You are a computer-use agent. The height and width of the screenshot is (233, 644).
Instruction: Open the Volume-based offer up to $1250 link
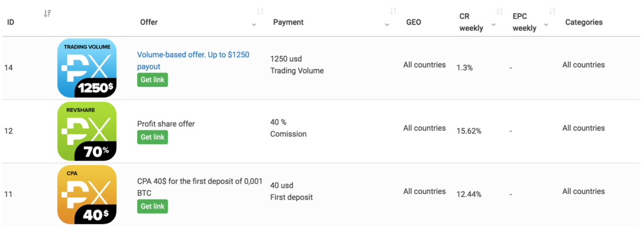coord(193,60)
